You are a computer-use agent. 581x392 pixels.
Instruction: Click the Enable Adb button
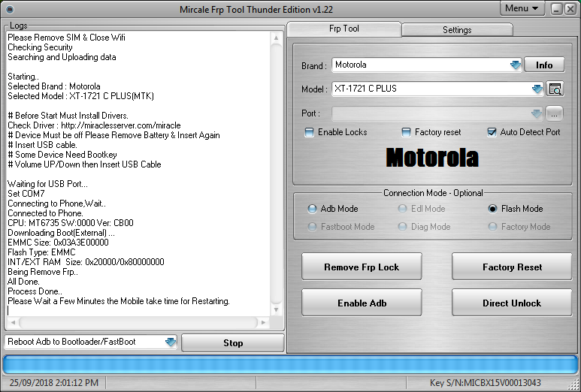coord(362,303)
